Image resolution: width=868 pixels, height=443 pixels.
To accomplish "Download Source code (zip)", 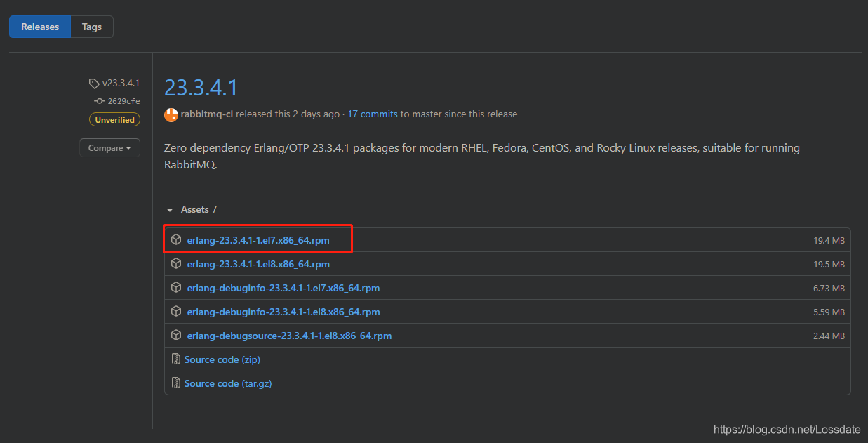I will click(x=222, y=359).
